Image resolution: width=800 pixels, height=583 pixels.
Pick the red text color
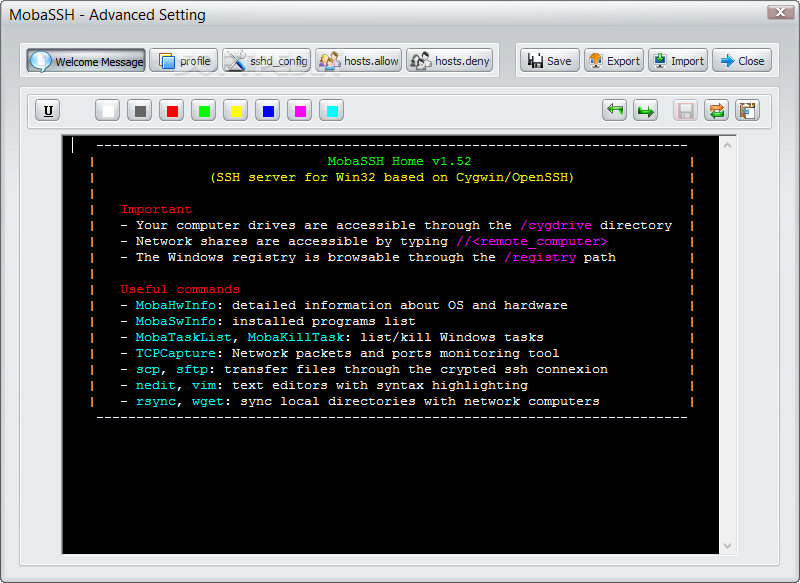[172, 111]
